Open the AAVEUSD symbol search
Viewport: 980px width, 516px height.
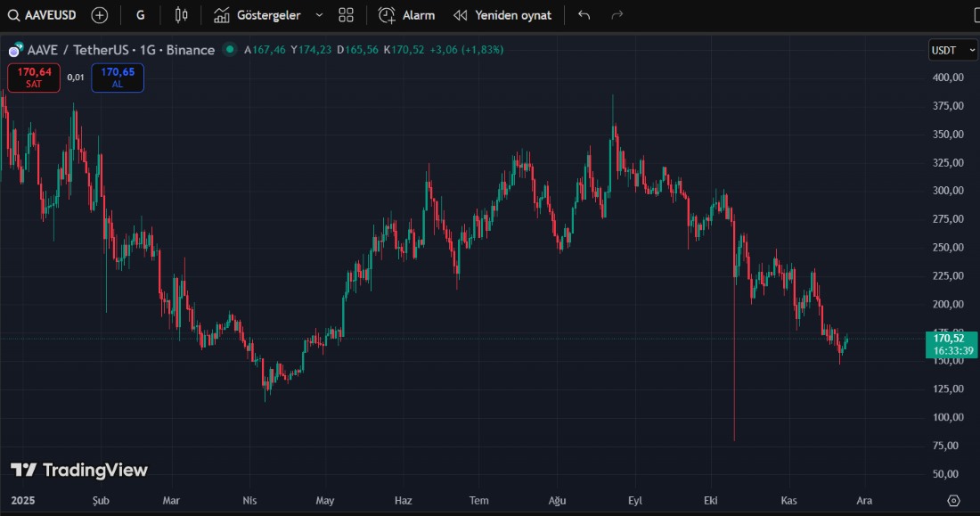coord(43,15)
